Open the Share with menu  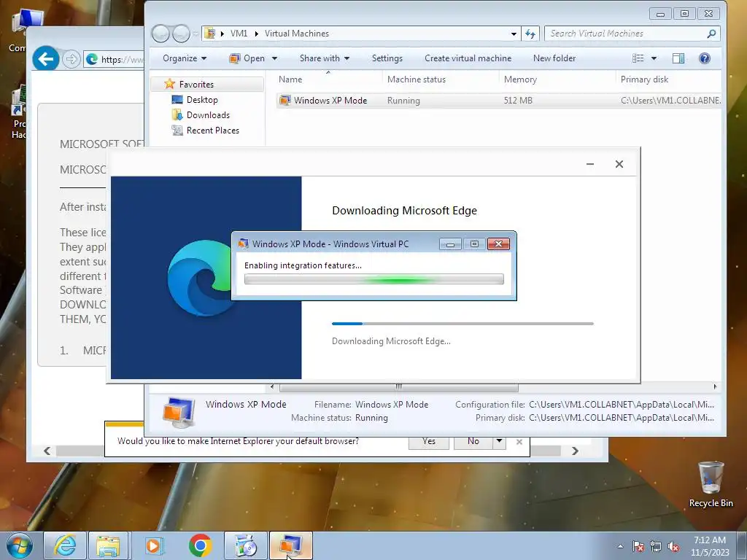325,58
